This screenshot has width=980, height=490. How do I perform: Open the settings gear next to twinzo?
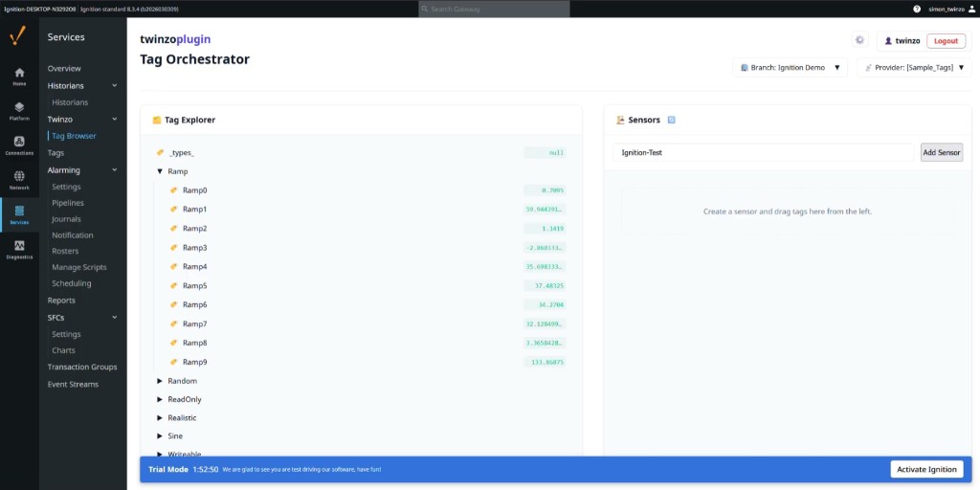coord(860,40)
